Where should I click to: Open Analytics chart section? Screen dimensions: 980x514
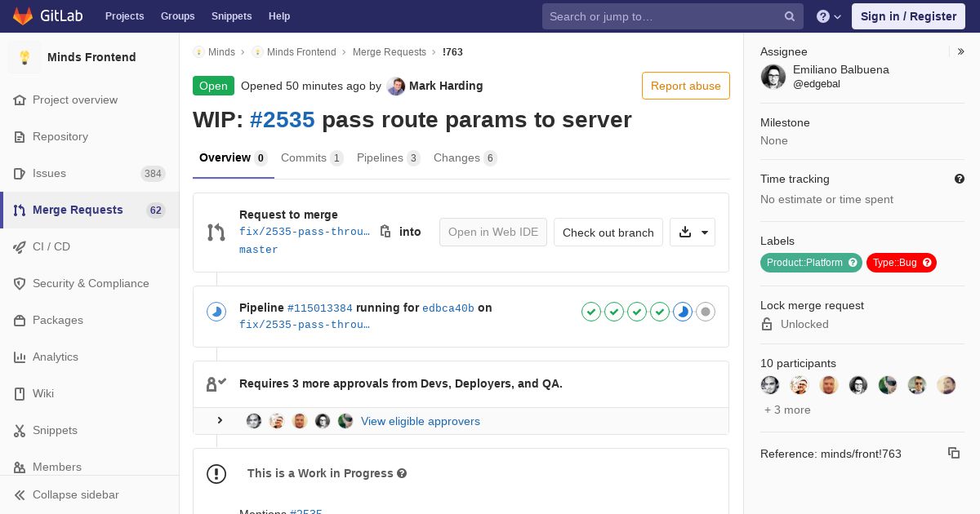coord(90,357)
